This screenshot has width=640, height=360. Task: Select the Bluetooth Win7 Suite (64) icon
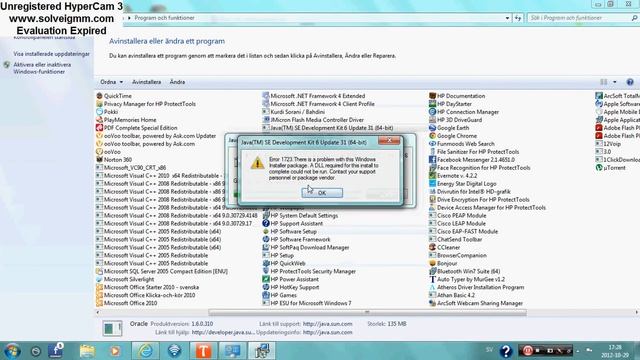(x=432, y=271)
